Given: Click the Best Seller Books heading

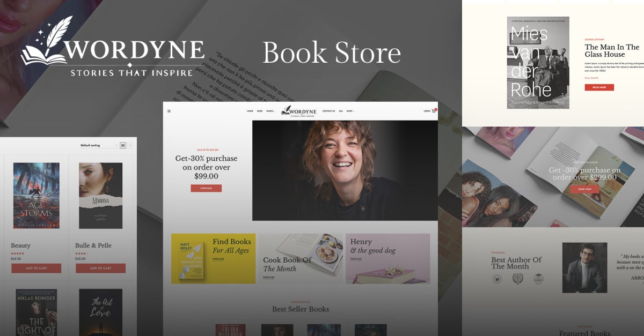Looking at the screenshot, I should (x=301, y=309).
